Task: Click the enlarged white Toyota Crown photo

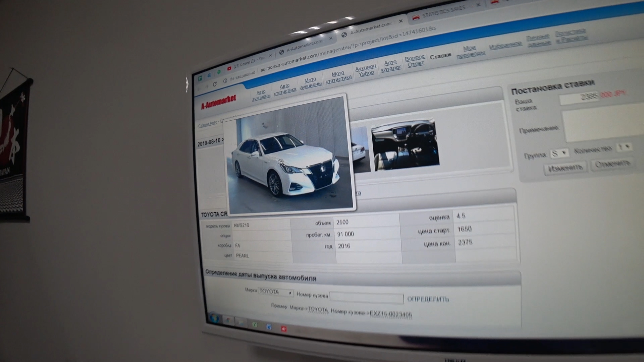Action: click(x=290, y=156)
